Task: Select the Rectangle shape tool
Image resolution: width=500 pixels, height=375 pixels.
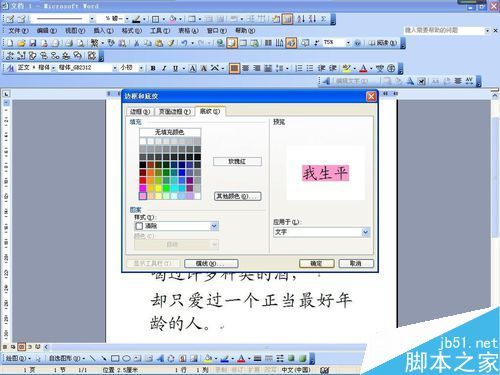Action: tap(115, 359)
